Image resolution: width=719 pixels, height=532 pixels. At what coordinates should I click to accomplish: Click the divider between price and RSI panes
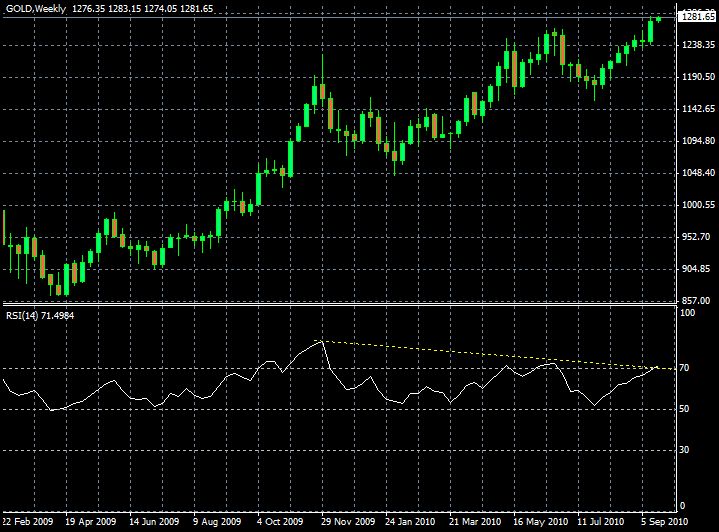[x=340, y=304]
